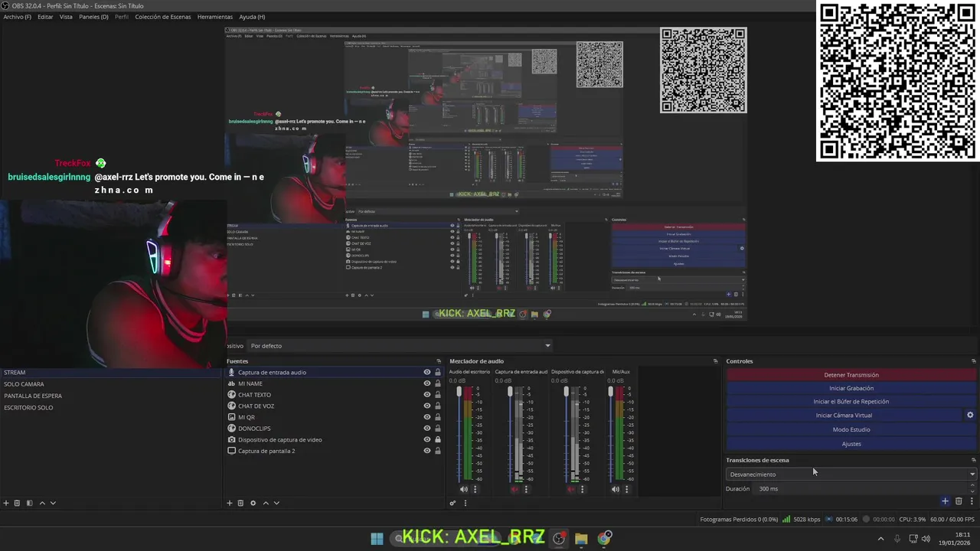Screen dimensions: 980x551
Task: Open virtual camera settings gear
Action: point(970,415)
